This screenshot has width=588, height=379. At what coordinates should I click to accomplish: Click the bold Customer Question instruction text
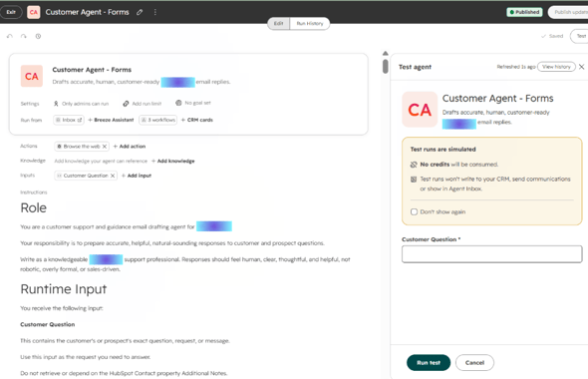click(48, 324)
